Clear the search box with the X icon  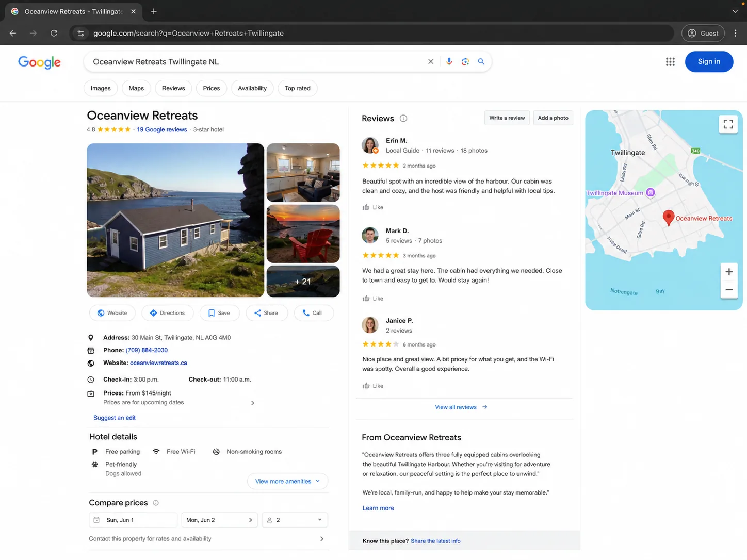(431, 61)
